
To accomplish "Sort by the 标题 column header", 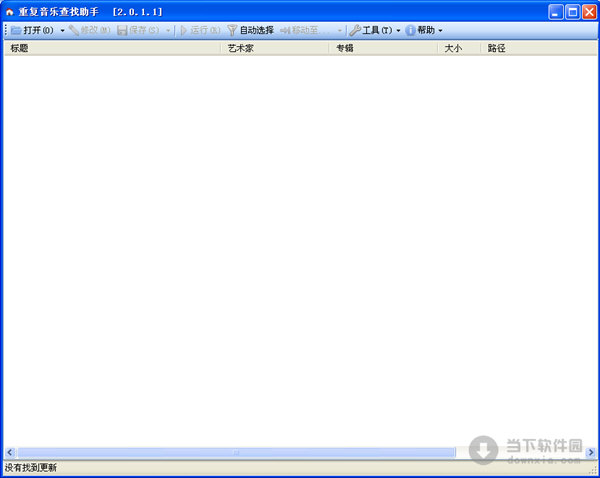I will [112, 48].
